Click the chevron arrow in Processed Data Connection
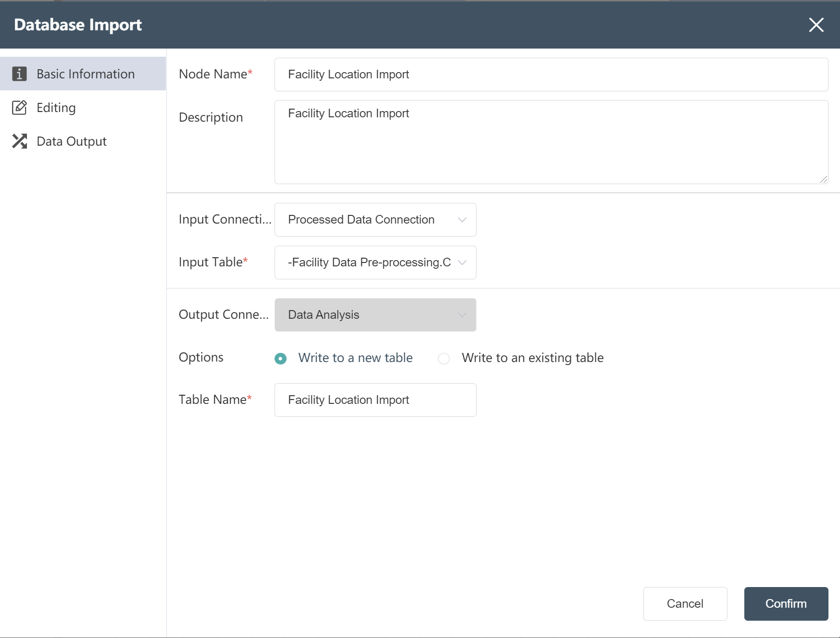 coord(462,220)
